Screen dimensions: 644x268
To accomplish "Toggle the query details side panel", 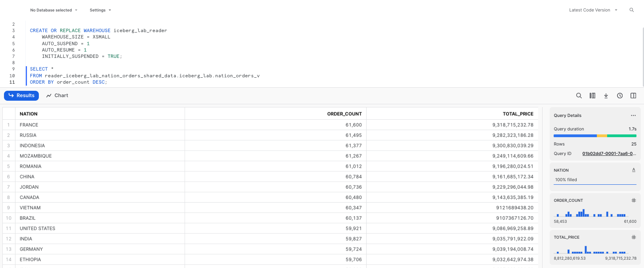I will pos(633,96).
